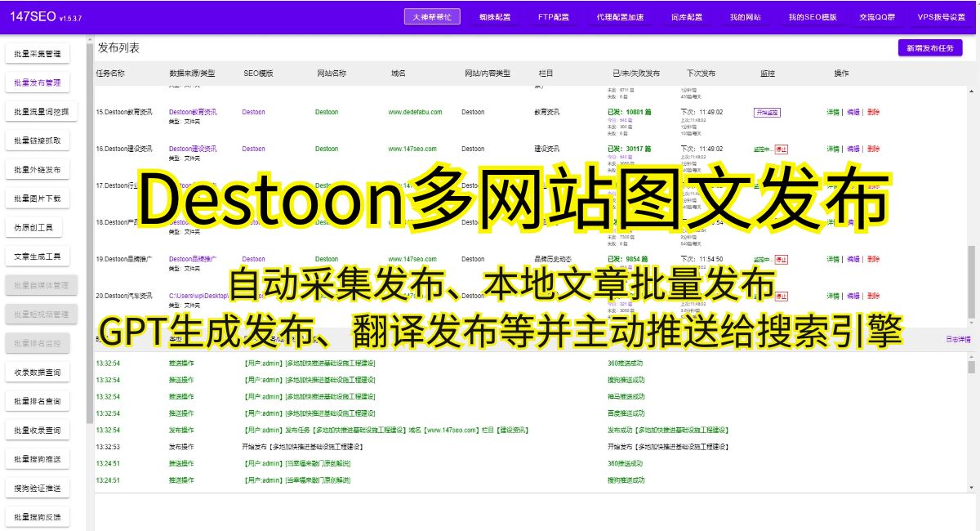Click the greyed 批量短视频管理 sidebar item
The image size is (980, 531).
click(x=42, y=315)
